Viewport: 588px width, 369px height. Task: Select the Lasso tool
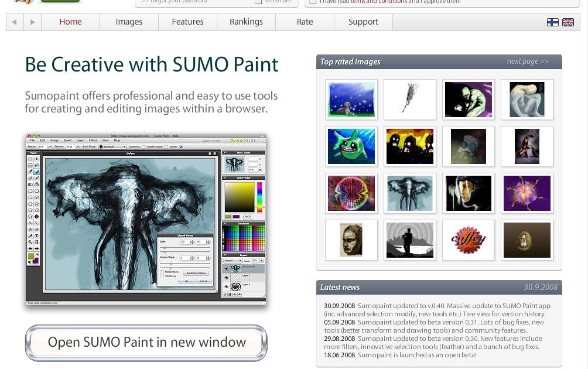coord(36,164)
